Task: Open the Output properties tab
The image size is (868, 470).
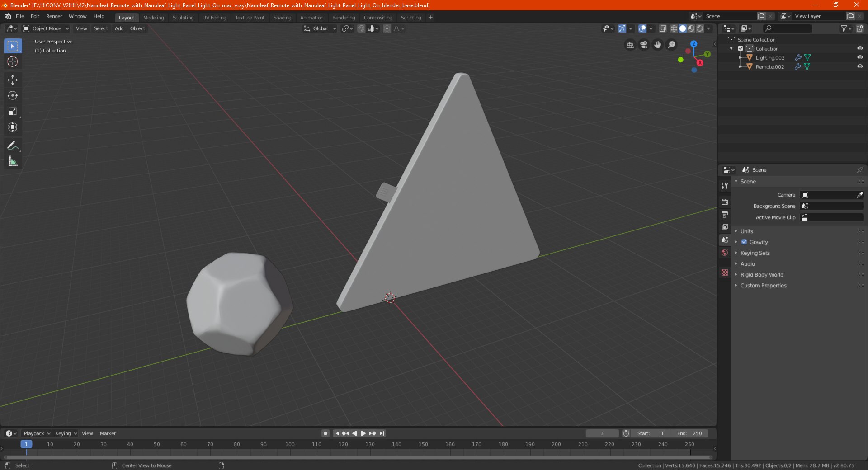Action: (725, 214)
